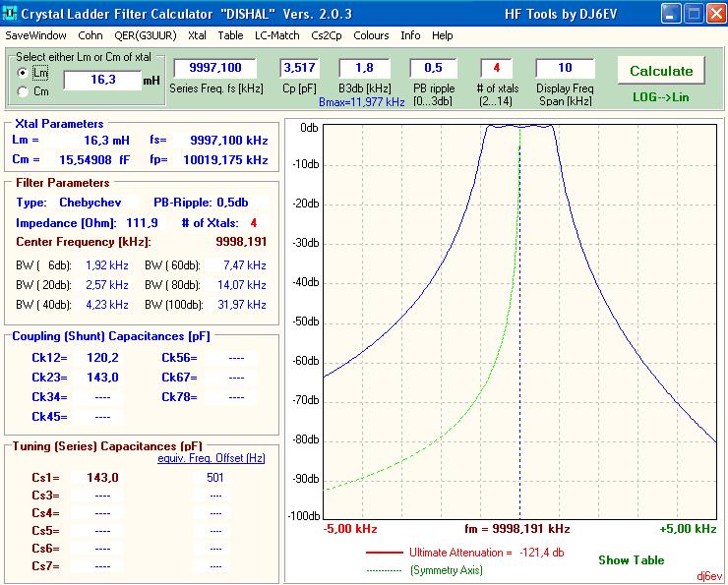The height and width of the screenshot is (585, 728).
Task: Click the Impedance value 111,9
Action: pos(142,223)
